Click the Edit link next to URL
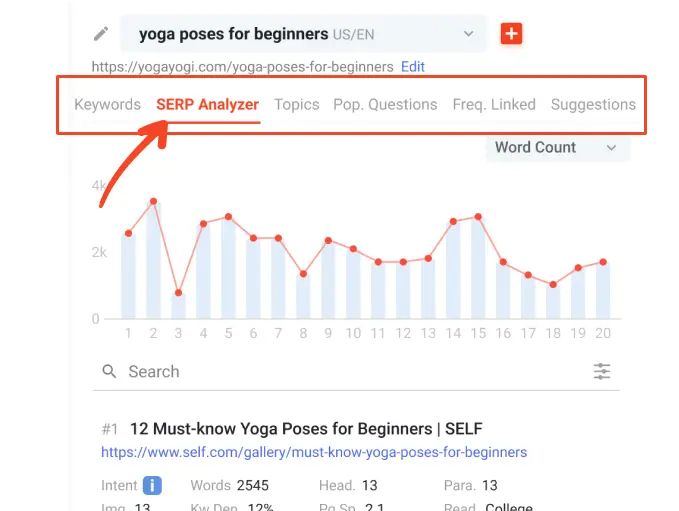Image resolution: width=679 pixels, height=511 pixels. click(x=413, y=67)
